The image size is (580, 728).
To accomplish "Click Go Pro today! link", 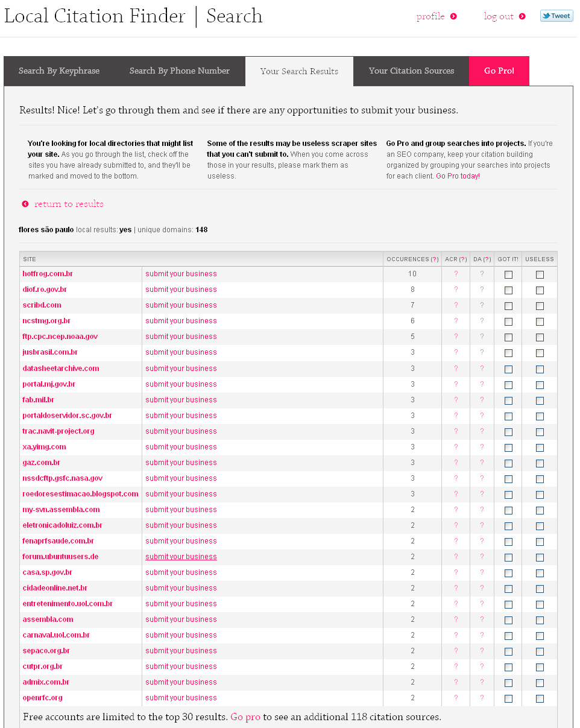I will coord(458,176).
